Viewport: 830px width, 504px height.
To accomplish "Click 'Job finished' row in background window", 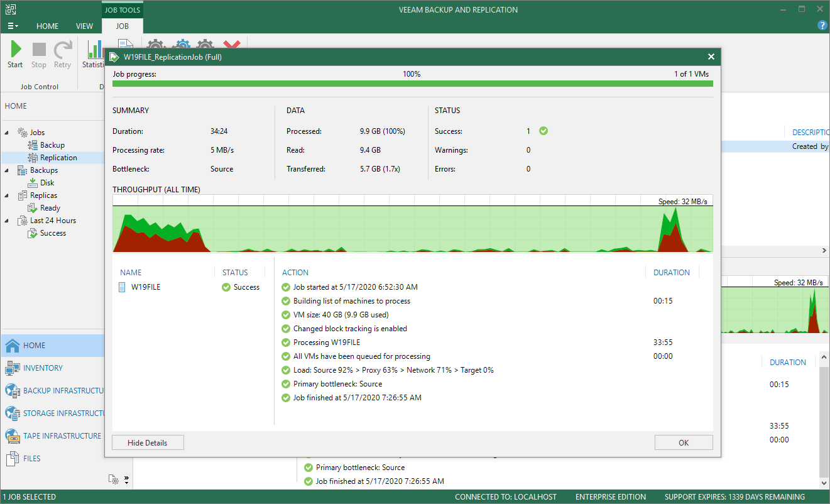I will 380,481.
